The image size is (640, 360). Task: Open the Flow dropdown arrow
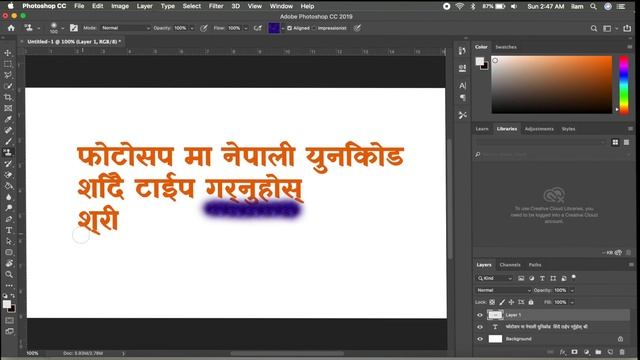[246, 28]
